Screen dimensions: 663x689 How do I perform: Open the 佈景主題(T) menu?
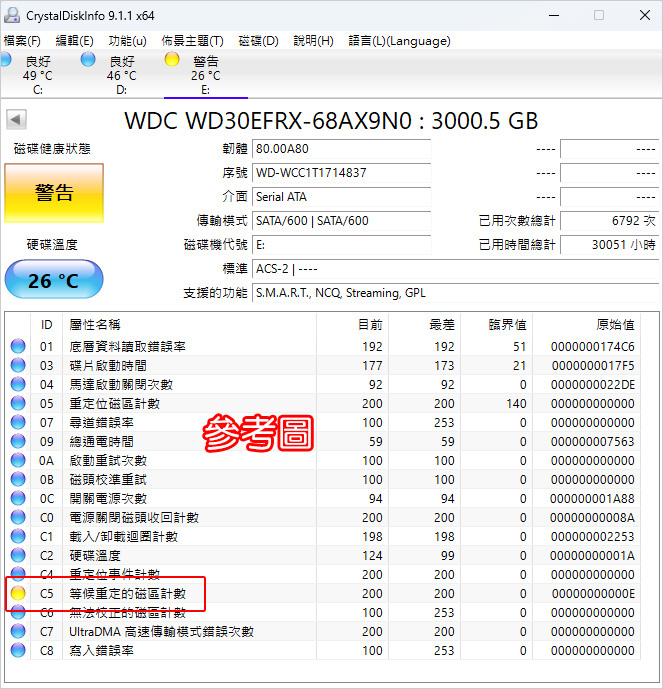click(192, 41)
